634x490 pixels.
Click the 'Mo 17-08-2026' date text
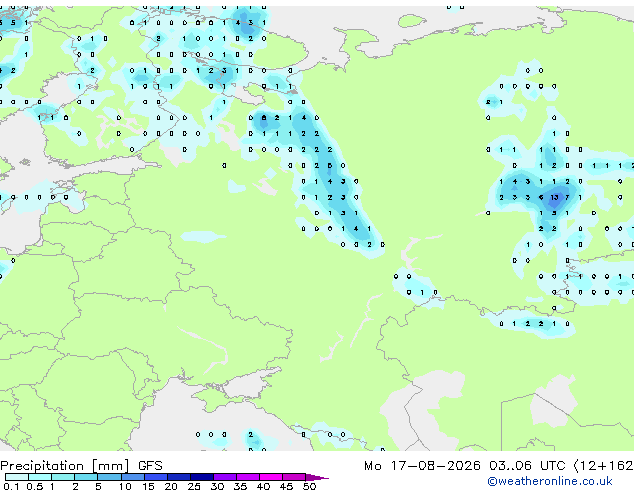click(x=422, y=466)
